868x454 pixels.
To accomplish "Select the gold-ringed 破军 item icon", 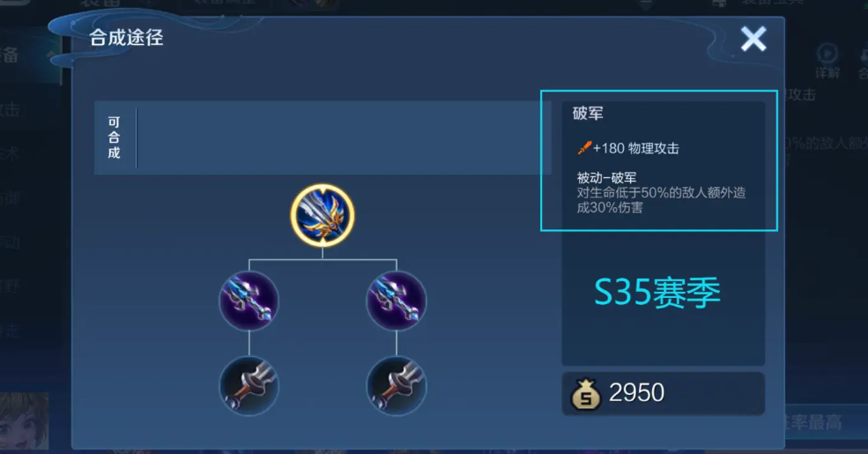I will (x=323, y=215).
